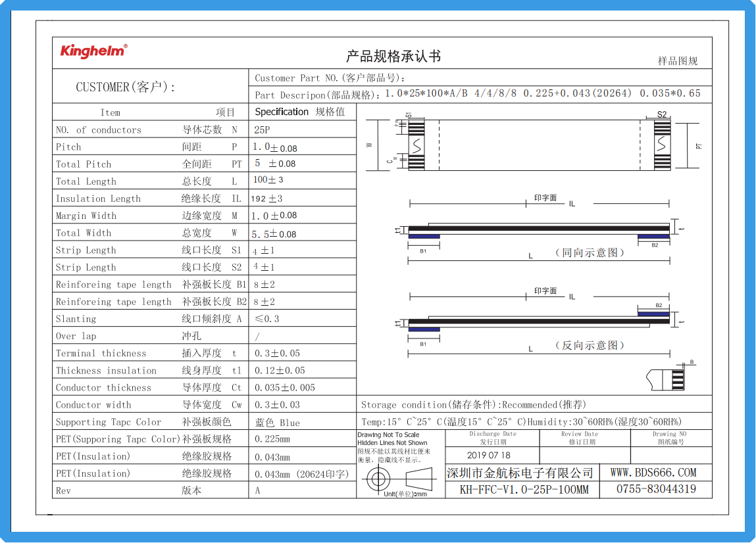Viewport: 756px width, 543px height.
Task: Click the Storage condition recommended text
Action: 474,405
